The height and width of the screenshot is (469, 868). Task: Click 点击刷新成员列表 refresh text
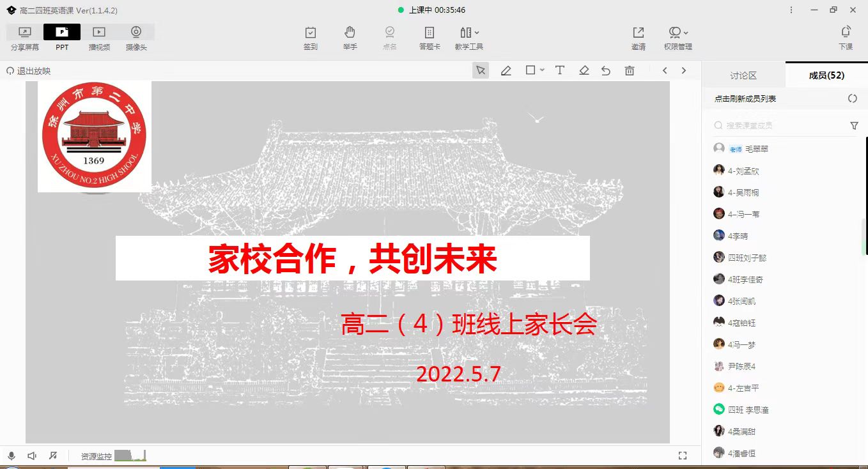tap(745, 98)
